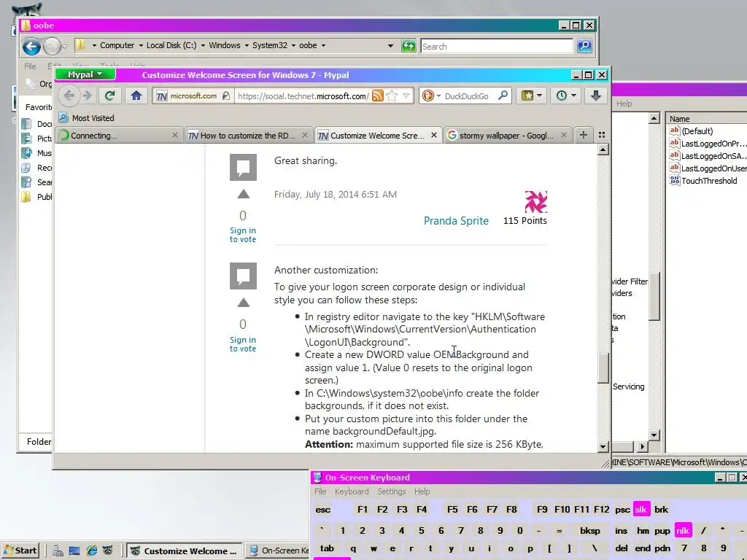Upvote the 'Another customization' reply
The width and height of the screenshot is (747, 560).
click(x=243, y=303)
